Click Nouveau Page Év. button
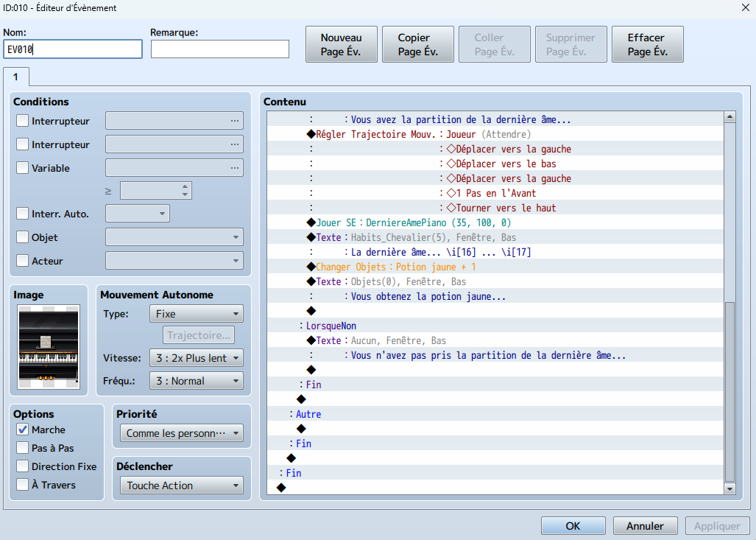Screen dimensions: 756x540 [x=342, y=45]
